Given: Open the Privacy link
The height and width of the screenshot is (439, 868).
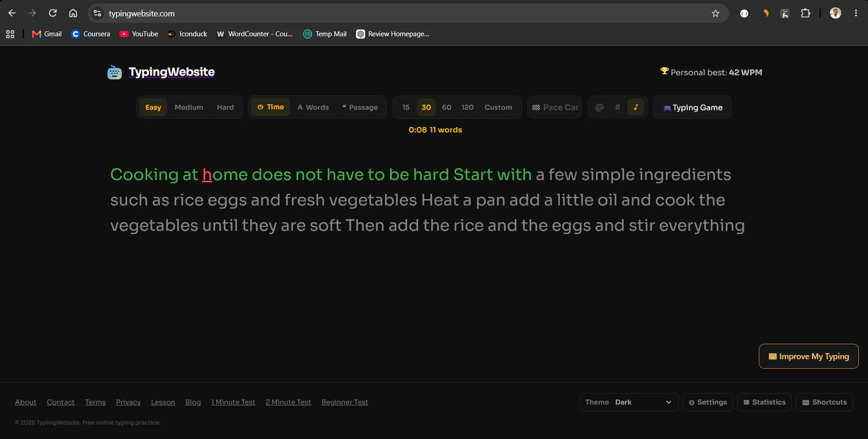Looking at the screenshot, I should 128,402.
